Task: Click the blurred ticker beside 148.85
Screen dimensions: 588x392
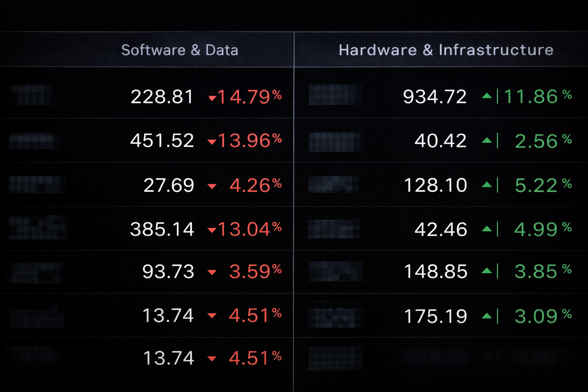Action: tap(335, 271)
